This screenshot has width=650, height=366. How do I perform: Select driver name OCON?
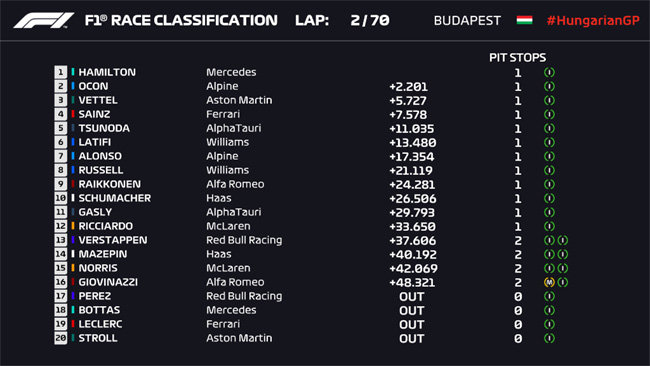[94, 86]
